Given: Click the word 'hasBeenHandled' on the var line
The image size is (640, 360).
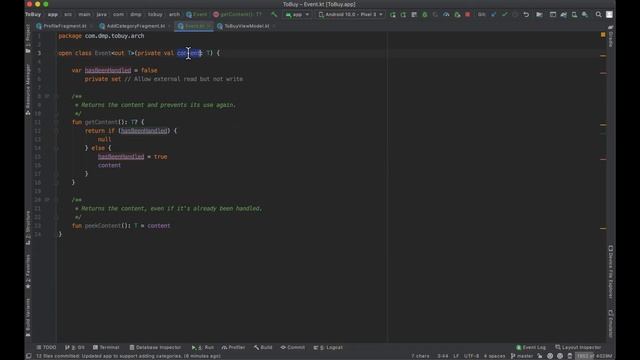Looking at the screenshot, I should 108,70.
